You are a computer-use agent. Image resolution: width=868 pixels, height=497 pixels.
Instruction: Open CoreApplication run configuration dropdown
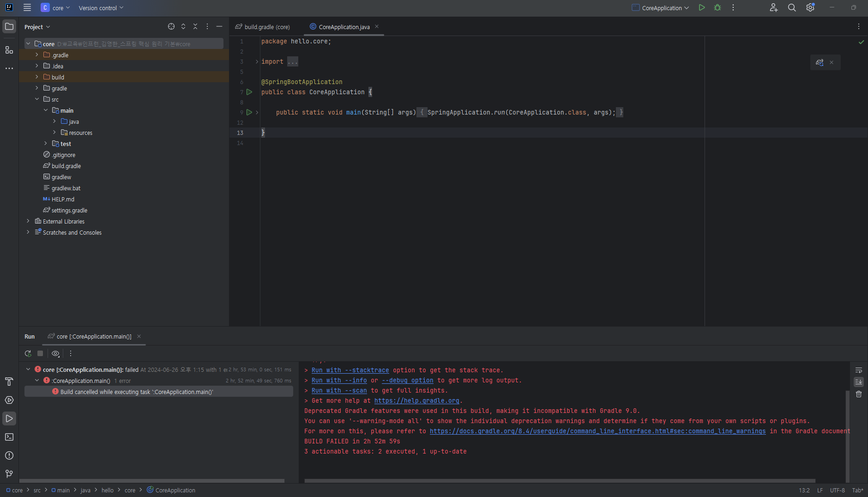(660, 7)
